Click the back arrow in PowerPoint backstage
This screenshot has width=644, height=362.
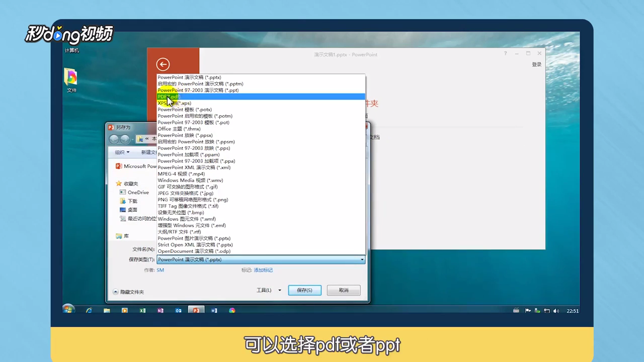coord(163,64)
